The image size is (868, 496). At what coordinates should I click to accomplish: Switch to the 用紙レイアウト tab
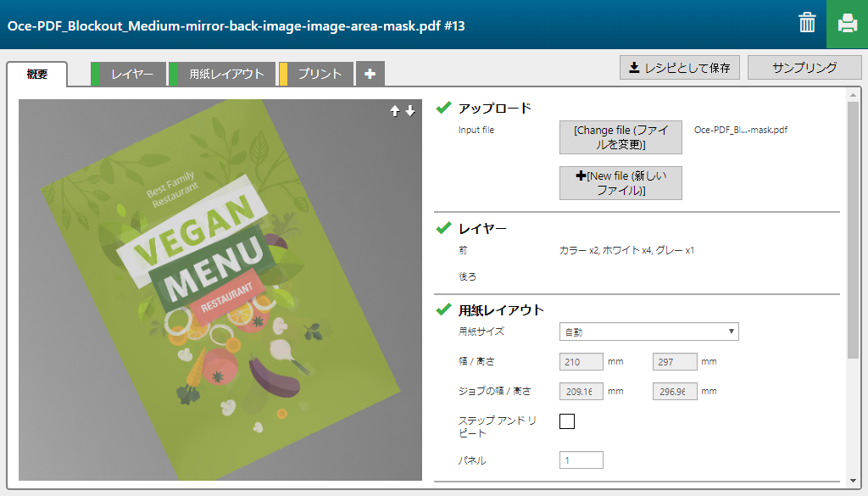tap(222, 74)
